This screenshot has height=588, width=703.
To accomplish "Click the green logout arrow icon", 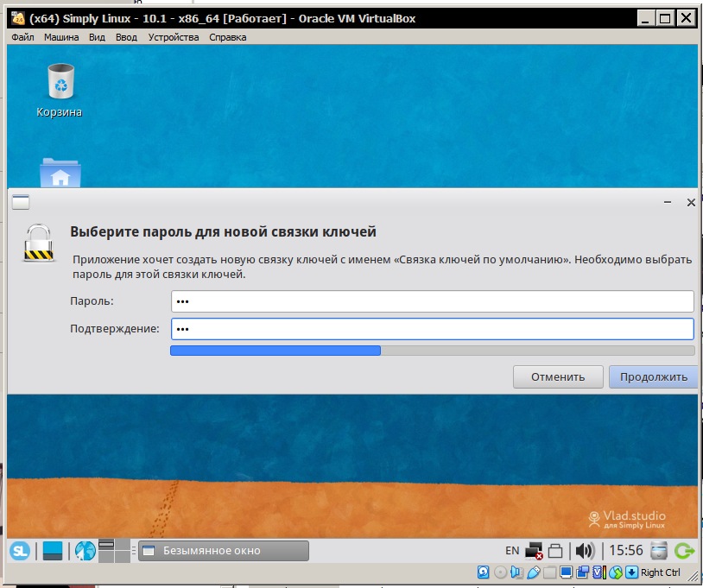I will [684, 551].
